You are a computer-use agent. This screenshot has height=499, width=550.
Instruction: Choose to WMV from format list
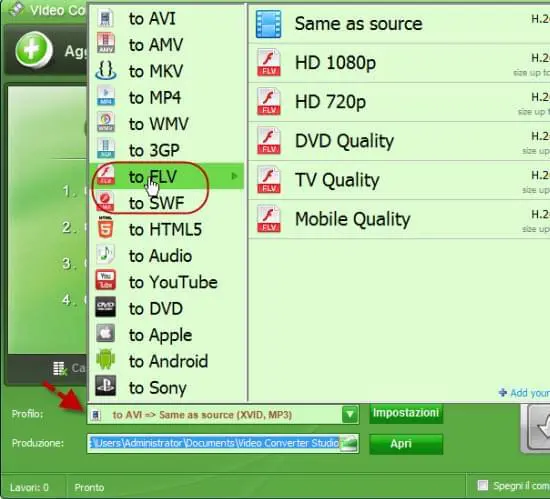coord(167,123)
